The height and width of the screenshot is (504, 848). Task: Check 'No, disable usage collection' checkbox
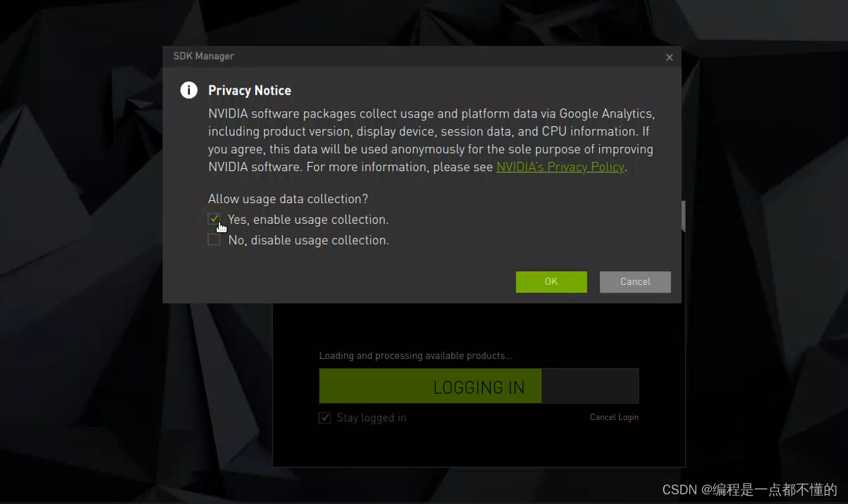(214, 240)
